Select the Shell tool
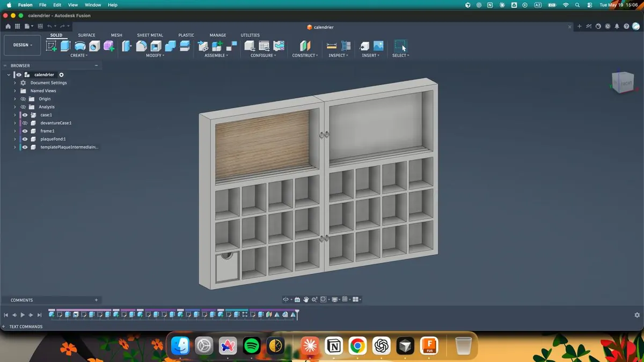This screenshot has height=362, width=644. pos(156,46)
